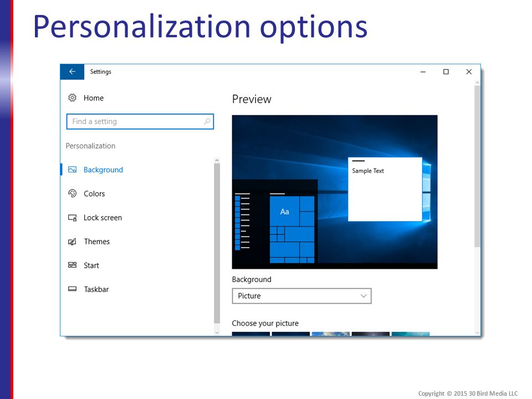The width and height of the screenshot is (532, 399).
Task: Click the main window scrollbar thumb
Action: coord(477,166)
